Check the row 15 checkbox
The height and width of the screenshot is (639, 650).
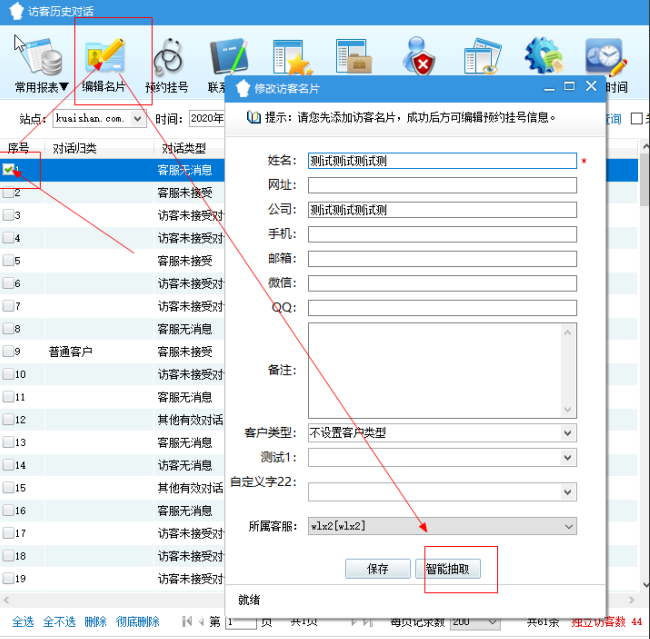point(8,487)
